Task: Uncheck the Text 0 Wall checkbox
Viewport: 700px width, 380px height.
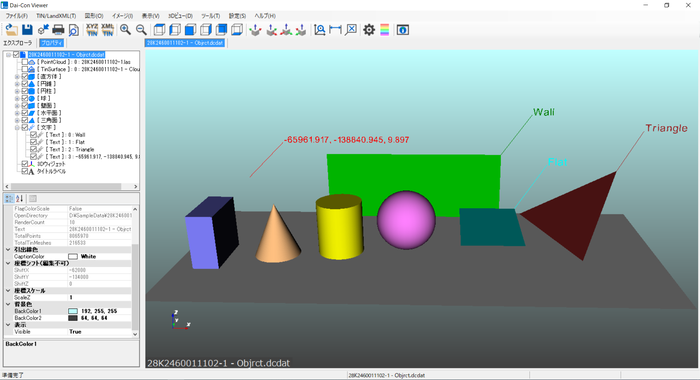Action: coord(33,135)
